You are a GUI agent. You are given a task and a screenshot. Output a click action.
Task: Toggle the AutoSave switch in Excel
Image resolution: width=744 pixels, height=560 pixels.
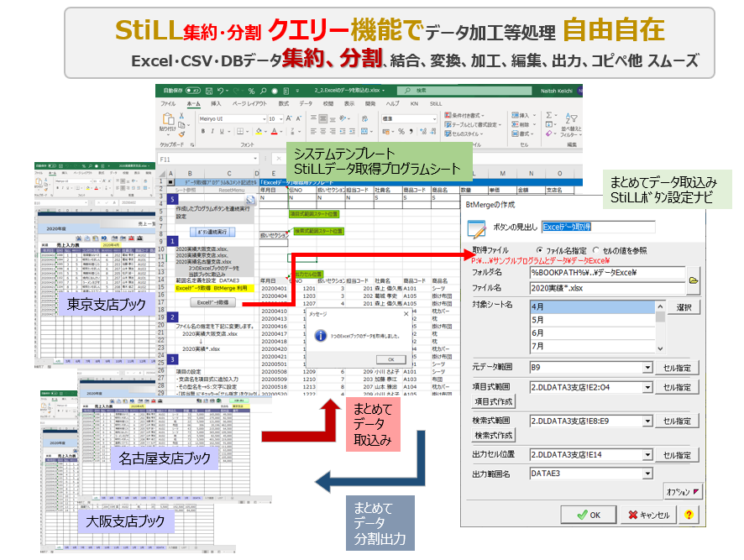click(x=192, y=91)
